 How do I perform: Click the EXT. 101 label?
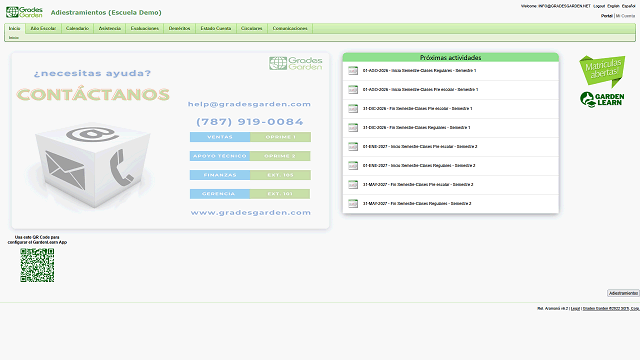tap(280, 194)
